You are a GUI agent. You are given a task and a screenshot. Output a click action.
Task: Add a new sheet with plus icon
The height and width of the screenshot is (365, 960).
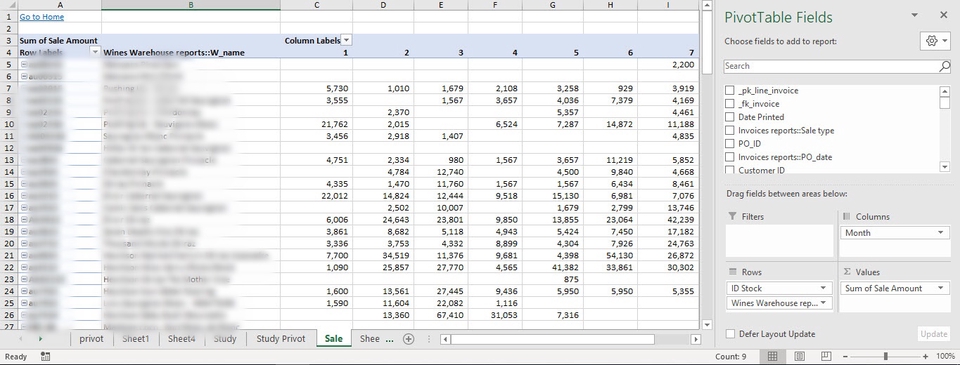(408, 339)
